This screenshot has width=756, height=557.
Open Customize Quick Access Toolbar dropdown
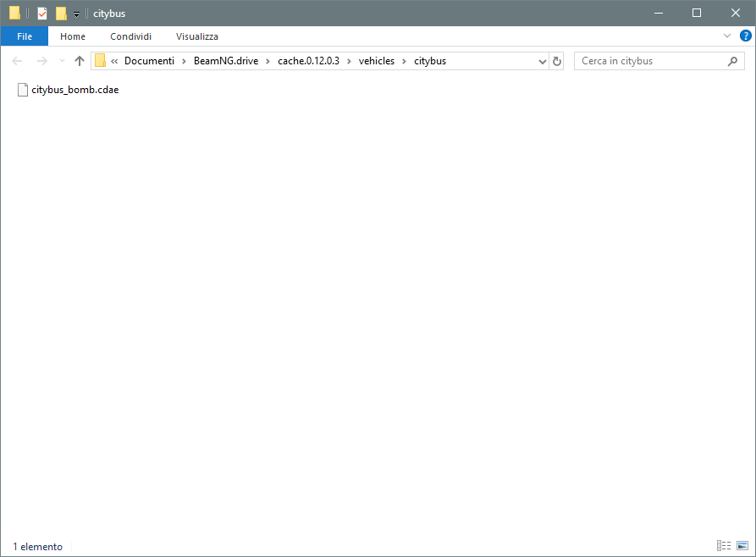[x=77, y=14]
